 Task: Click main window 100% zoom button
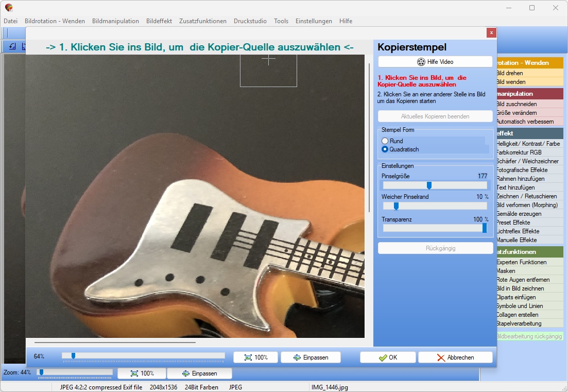tap(142, 373)
